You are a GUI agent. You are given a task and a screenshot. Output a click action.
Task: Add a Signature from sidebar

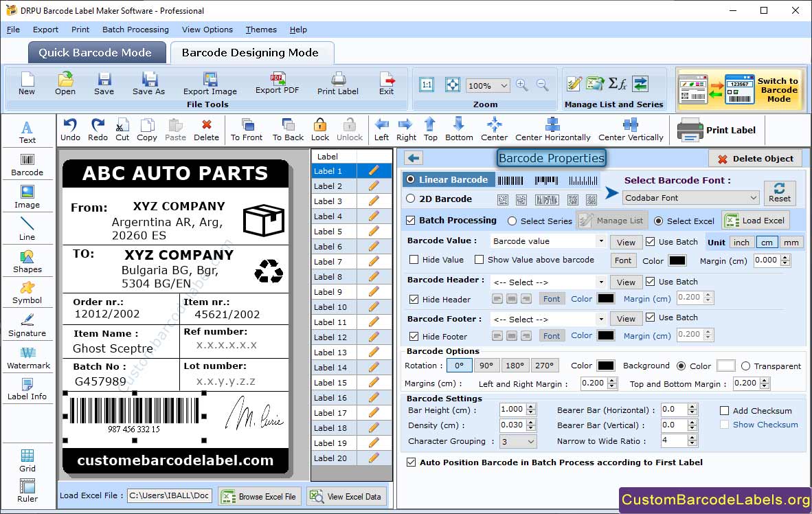tap(27, 326)
